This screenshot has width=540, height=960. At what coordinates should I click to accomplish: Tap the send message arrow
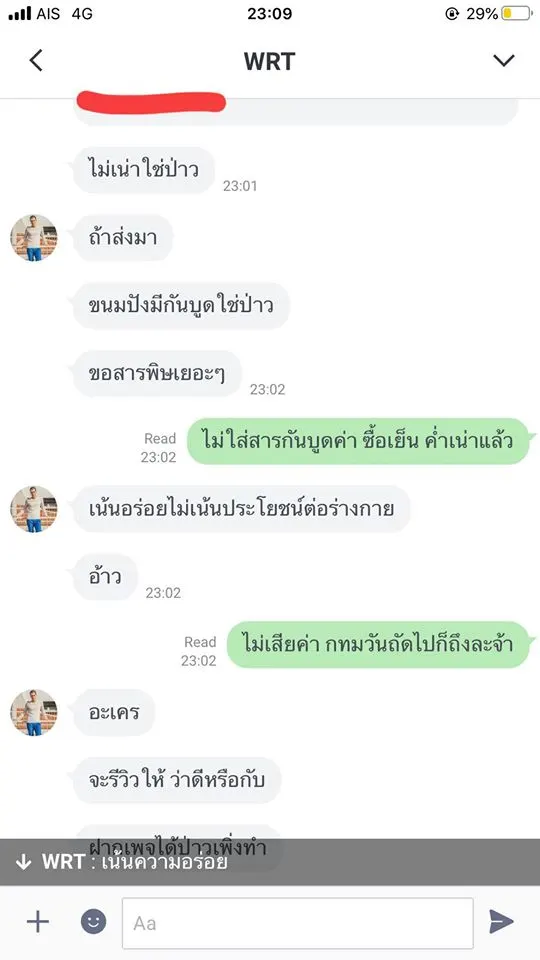click(x=501, y=921)
